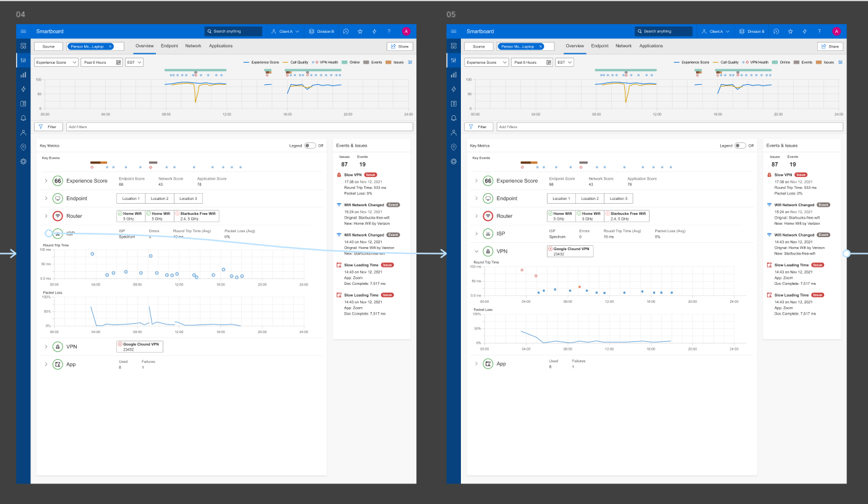Viewport: 868px width, 504px height.
Task: Switch to the Network tab
Action: click(x=193, y=46)
